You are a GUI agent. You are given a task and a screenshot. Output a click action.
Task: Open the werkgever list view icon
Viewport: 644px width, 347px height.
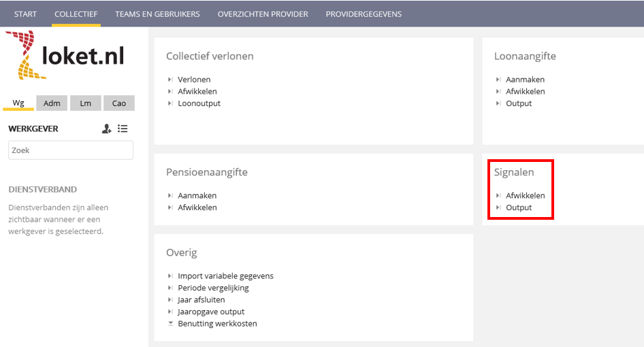coord(123,129)
